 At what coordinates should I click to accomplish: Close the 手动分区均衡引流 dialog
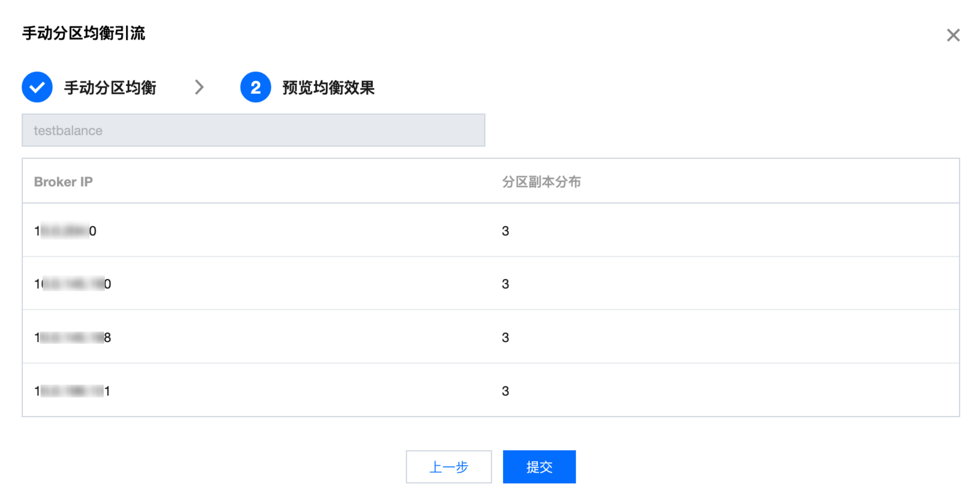pos(953,35)
